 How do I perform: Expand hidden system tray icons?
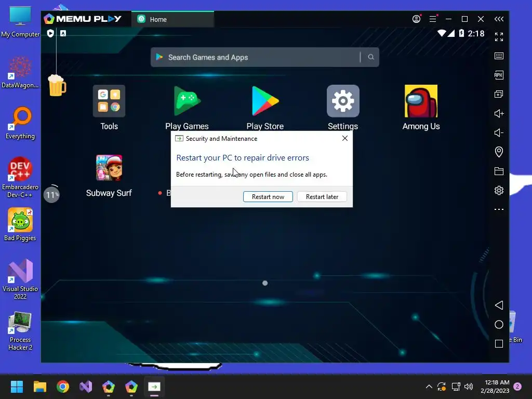[429, 387]
